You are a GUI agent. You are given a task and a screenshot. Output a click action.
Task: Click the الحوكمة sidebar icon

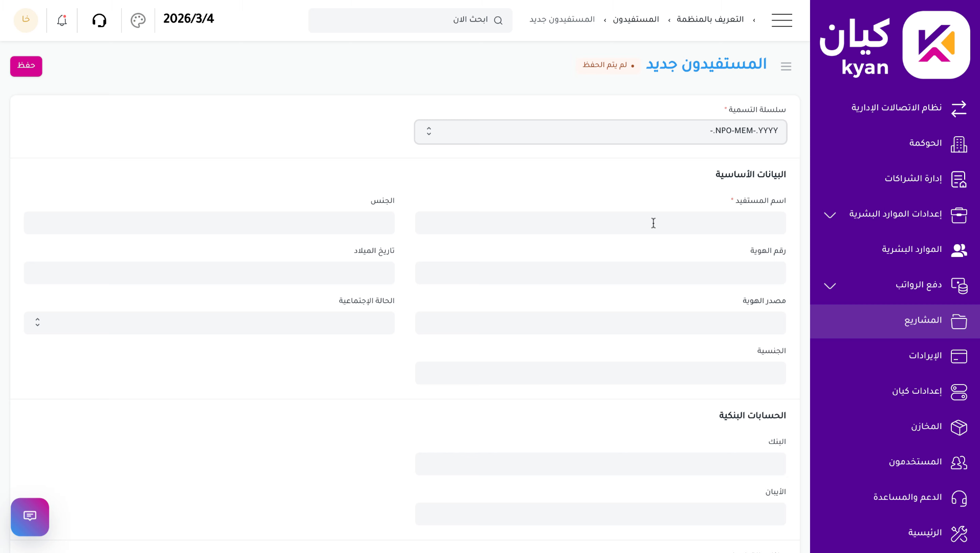[x=959, y=144]
